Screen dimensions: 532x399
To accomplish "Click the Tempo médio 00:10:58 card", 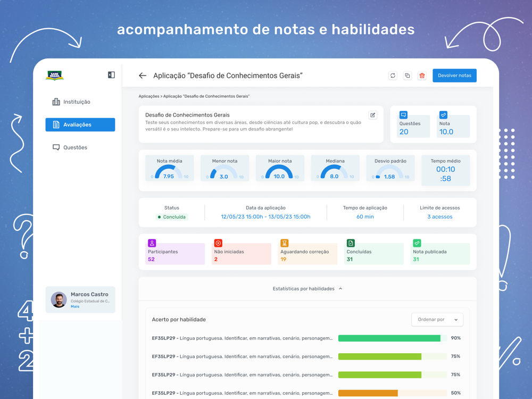I will (445, 170).
